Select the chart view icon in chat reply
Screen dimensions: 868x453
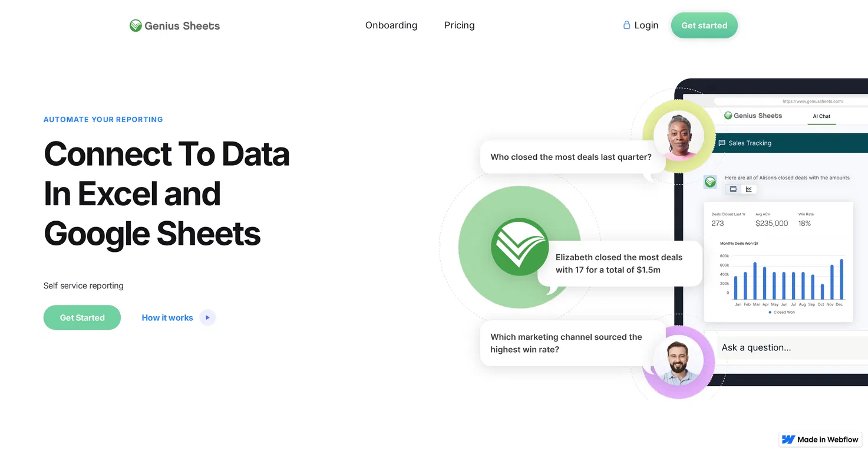click(x=749, y=189)
